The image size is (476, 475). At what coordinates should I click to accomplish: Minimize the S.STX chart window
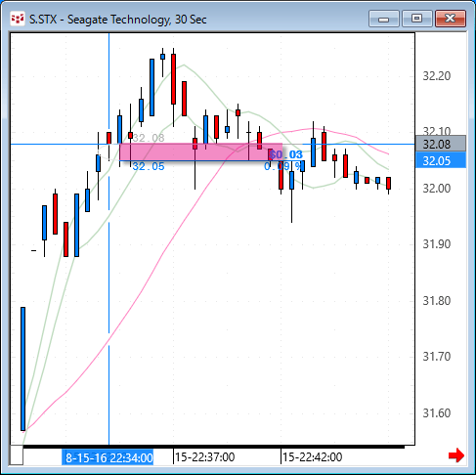(x=384, y=19)
